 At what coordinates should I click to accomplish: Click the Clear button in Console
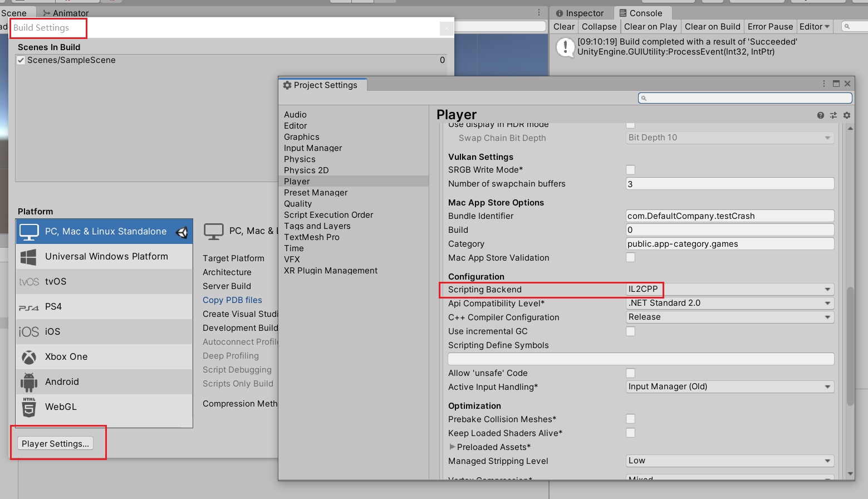pyautogui.click(x=564, y=27)
